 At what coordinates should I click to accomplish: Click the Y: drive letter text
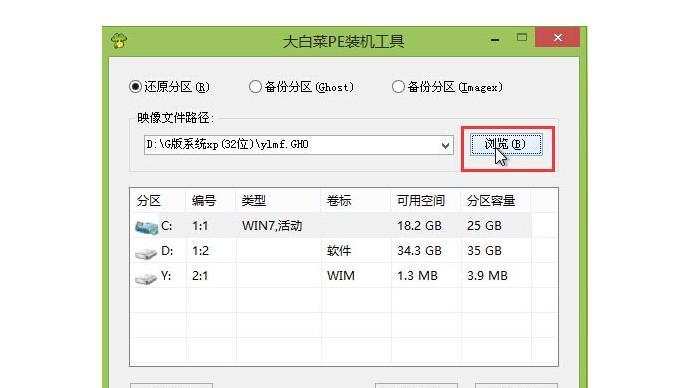point(166,276)
